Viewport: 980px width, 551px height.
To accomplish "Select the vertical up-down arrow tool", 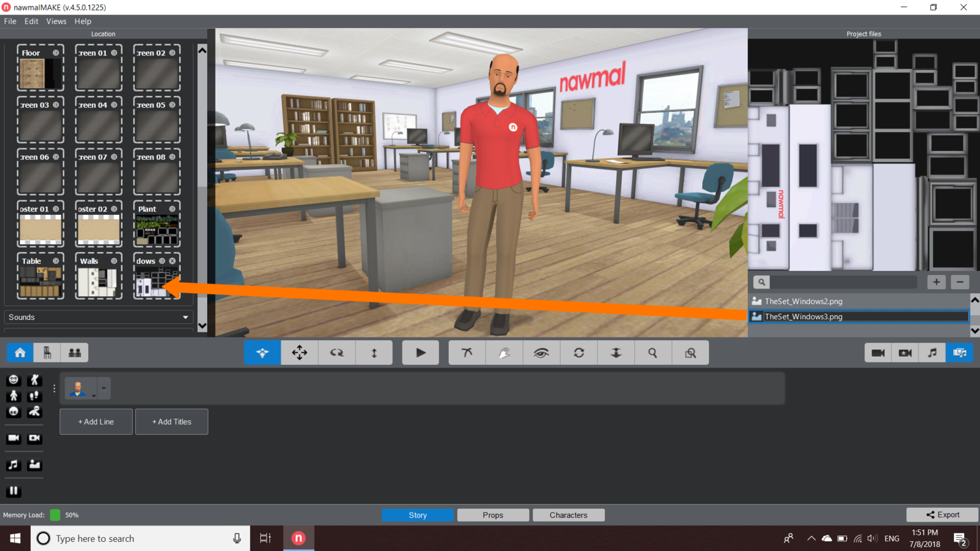I will point(374,353).
